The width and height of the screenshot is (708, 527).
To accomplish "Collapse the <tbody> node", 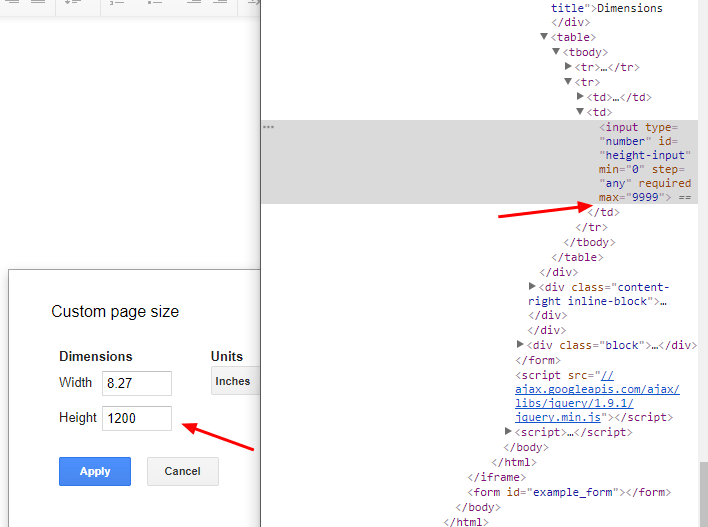I will 556,51.
